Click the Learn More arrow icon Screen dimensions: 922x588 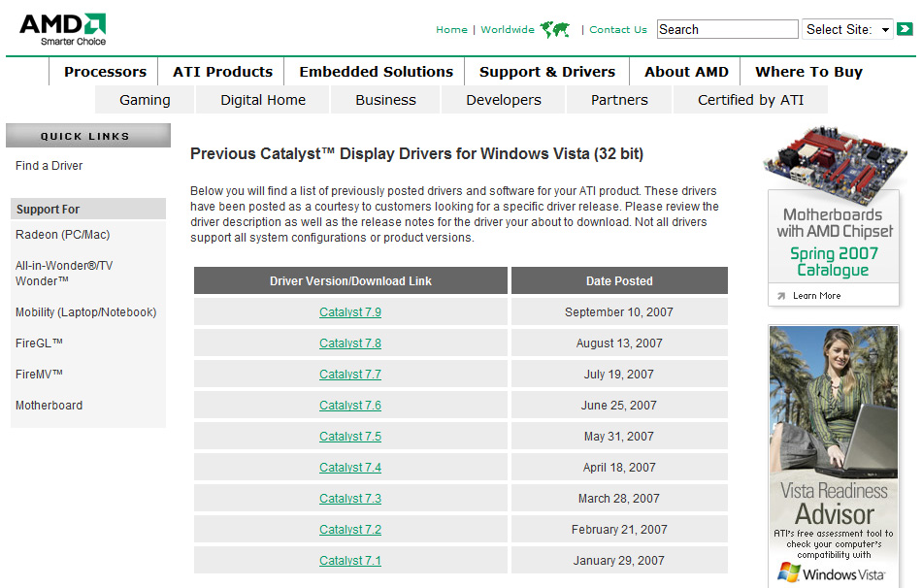(x=781, y=296)
